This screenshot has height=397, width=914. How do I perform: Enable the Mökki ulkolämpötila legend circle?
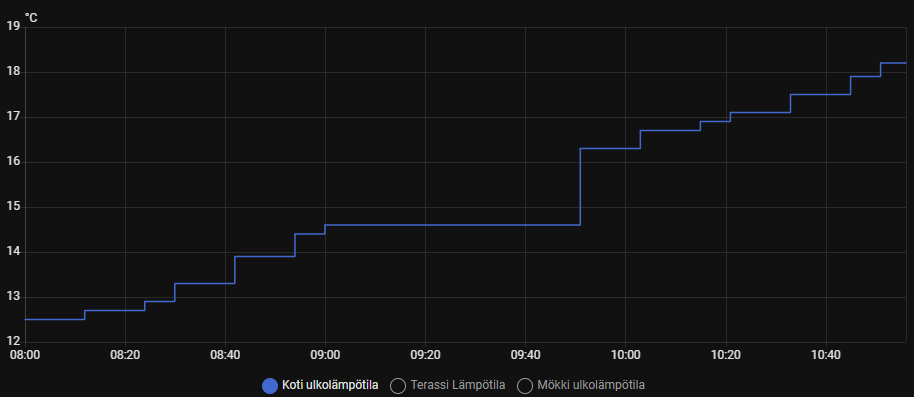(525, 385)
